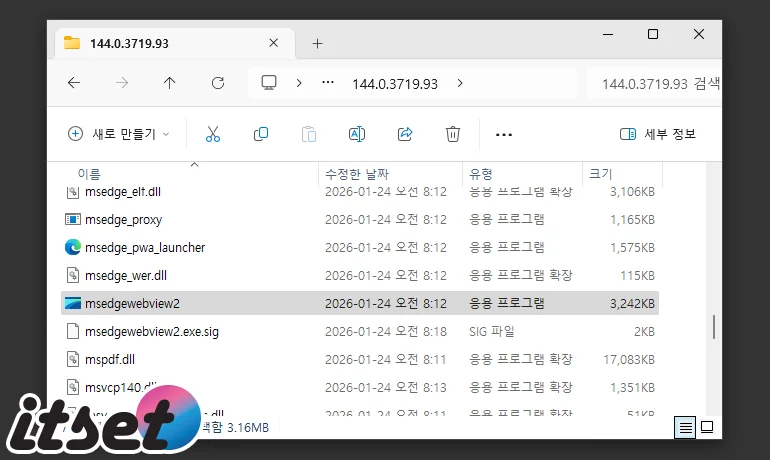
Task: Switch to large thumbnails view in status bar
Action: coord(707,427)
